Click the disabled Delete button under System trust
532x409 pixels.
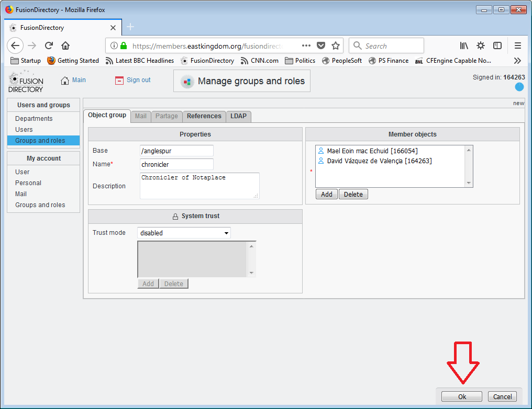174,283
